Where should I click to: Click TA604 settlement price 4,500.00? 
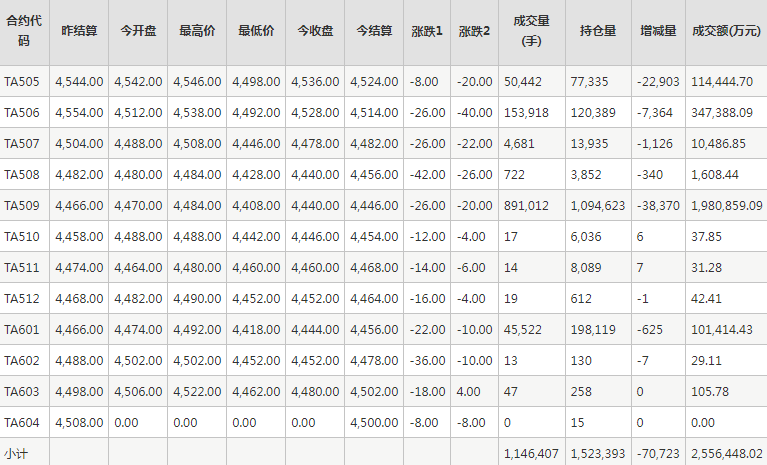click(x=374, y=422)
